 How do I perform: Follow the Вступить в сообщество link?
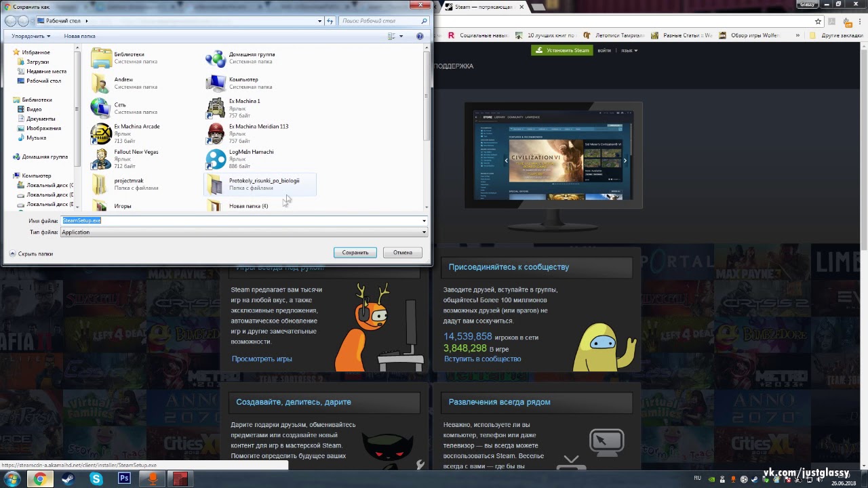(482, 359)
